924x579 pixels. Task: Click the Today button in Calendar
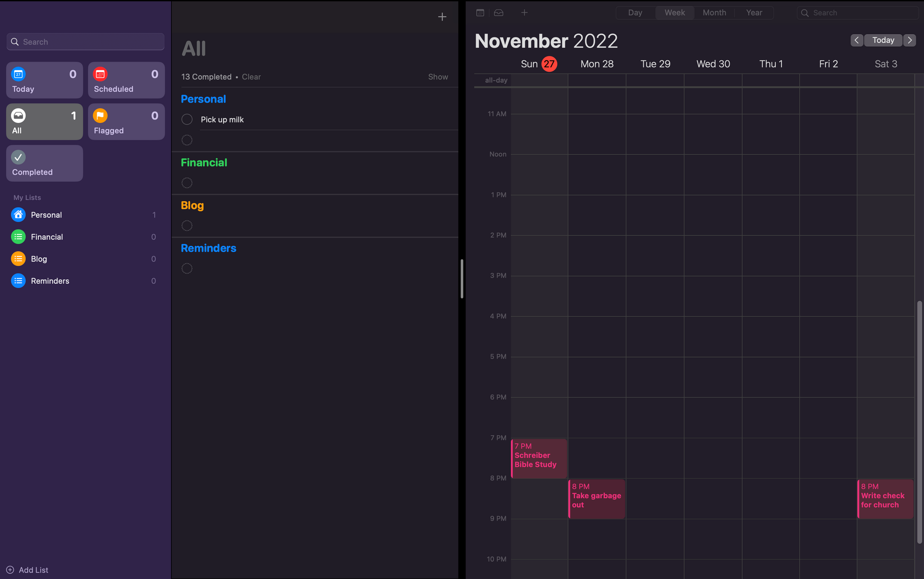883,40
